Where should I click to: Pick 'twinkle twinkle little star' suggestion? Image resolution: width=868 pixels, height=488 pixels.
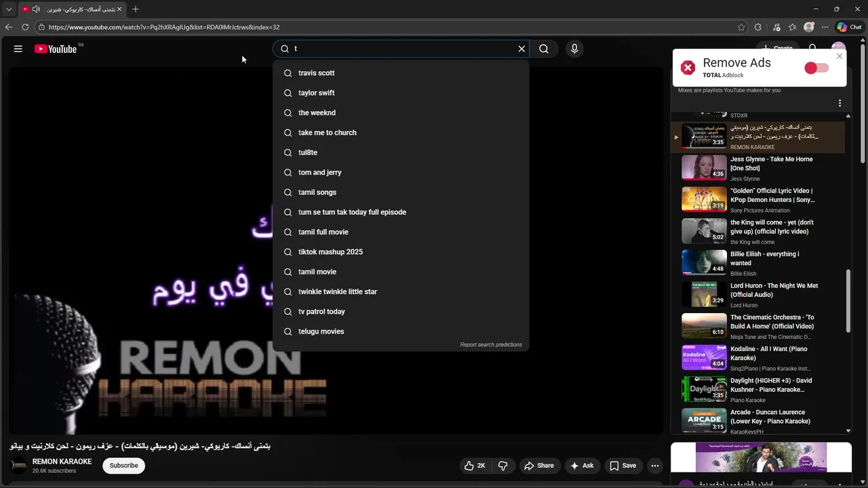click(x=400, y=291)
